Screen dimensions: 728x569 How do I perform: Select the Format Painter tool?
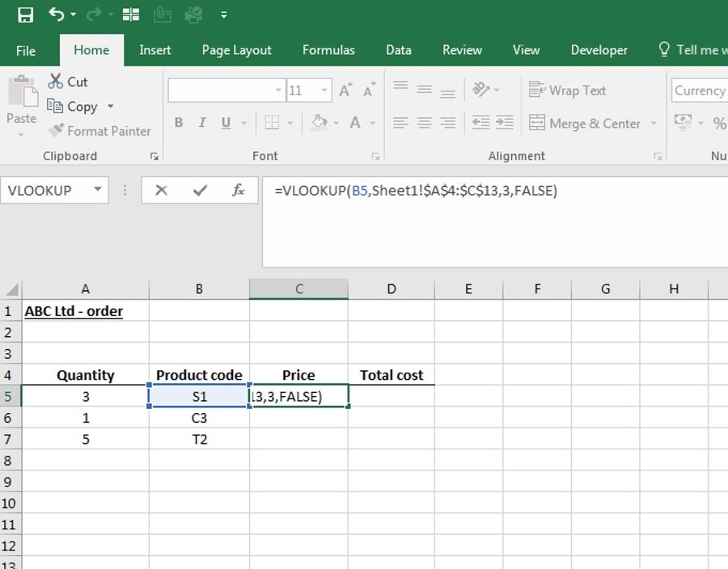(99, 131)
